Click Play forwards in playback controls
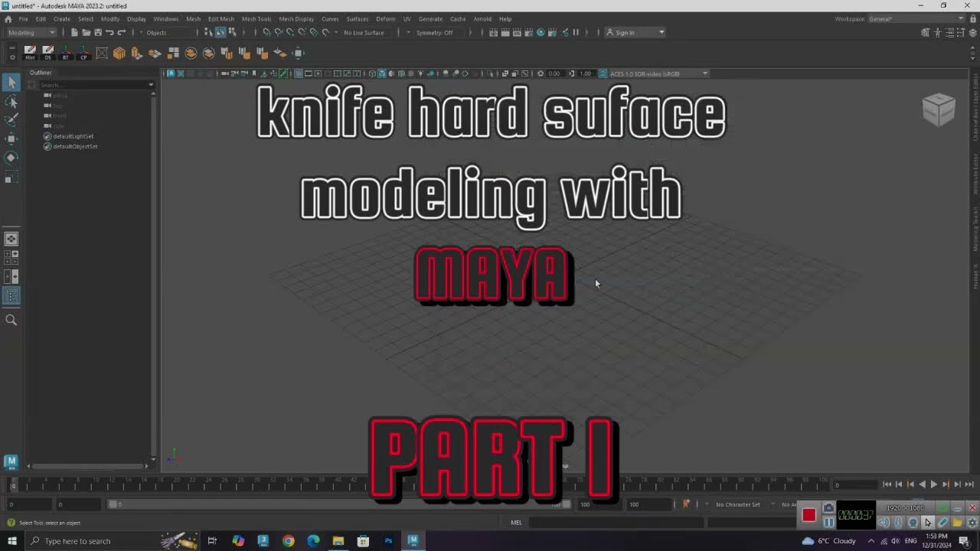The height and width of the screenshot is (551, 980). [933, 484]
